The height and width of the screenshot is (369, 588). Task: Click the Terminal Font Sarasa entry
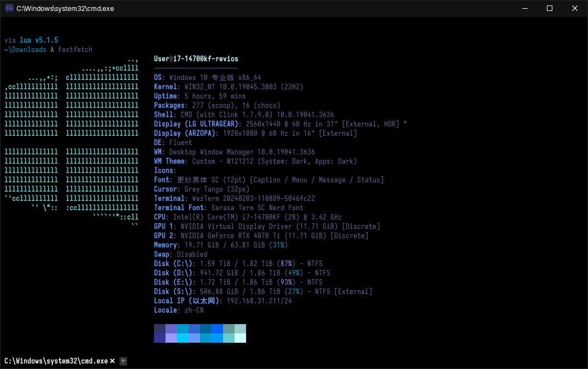coord(225,207)
